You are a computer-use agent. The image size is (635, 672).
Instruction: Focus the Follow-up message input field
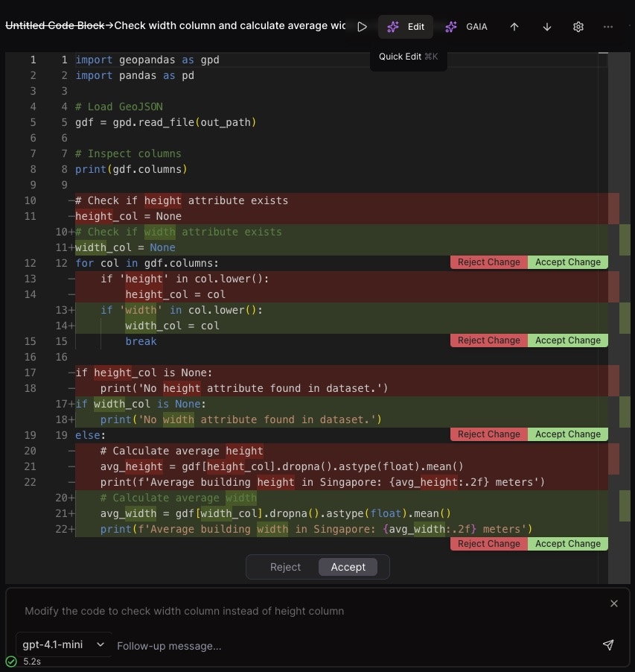click(355, 646)
